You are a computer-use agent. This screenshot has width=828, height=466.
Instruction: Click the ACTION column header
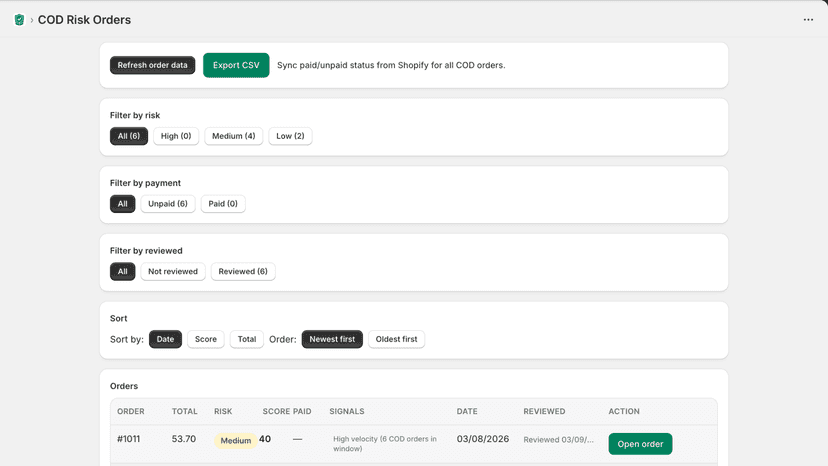(624, 411)
